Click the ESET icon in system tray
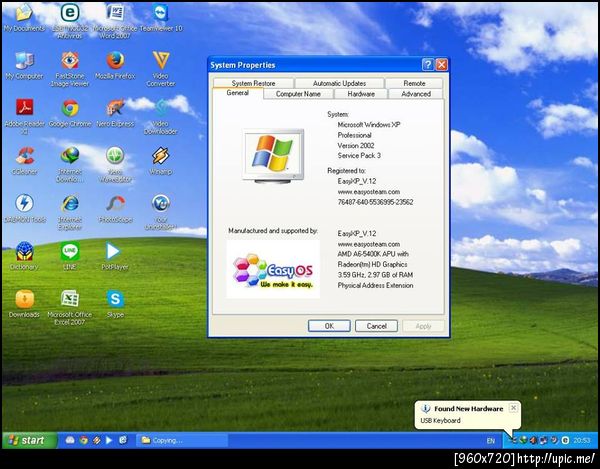 (x=565, y=440)
